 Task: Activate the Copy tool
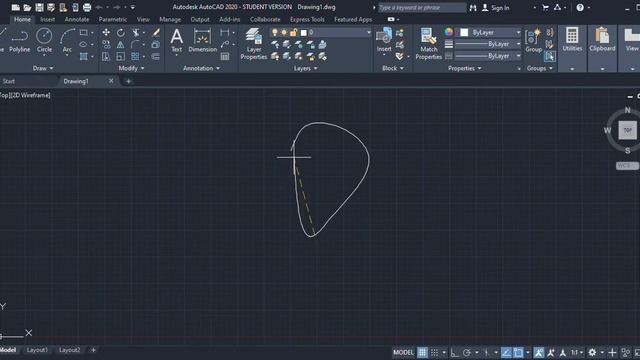(x=106, y=44)
